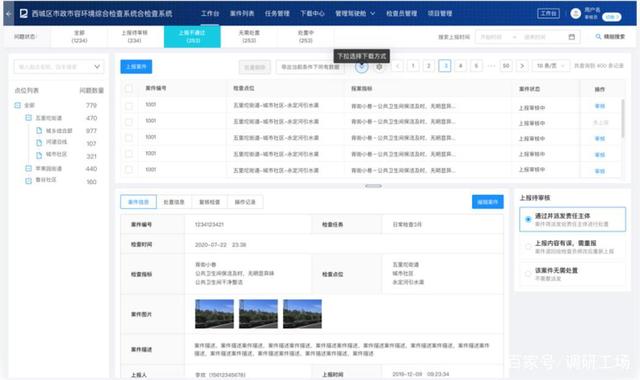Click the circular download-method arrow icon
640x380 pixels.
pyautogui.click(x=361, y=67)
